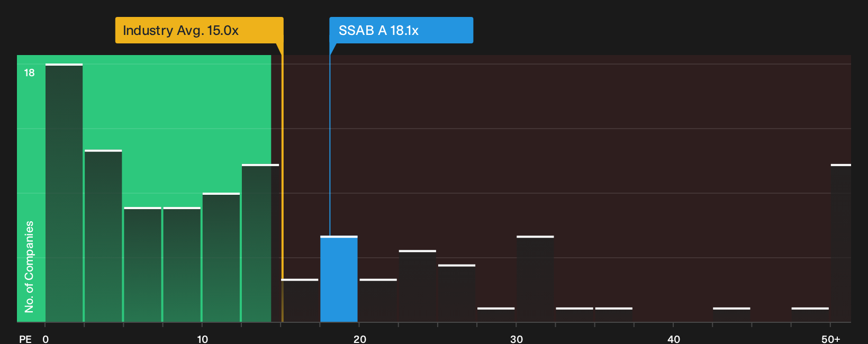Click the short bar for PE 35 to 37.5
This screenshot has width=868, height=344.
pos(614,315)
